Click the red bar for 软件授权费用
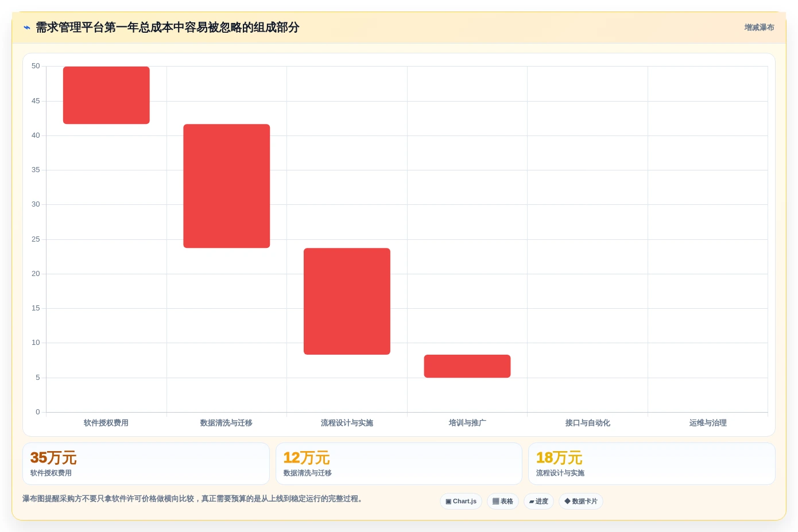 point(106,95)
